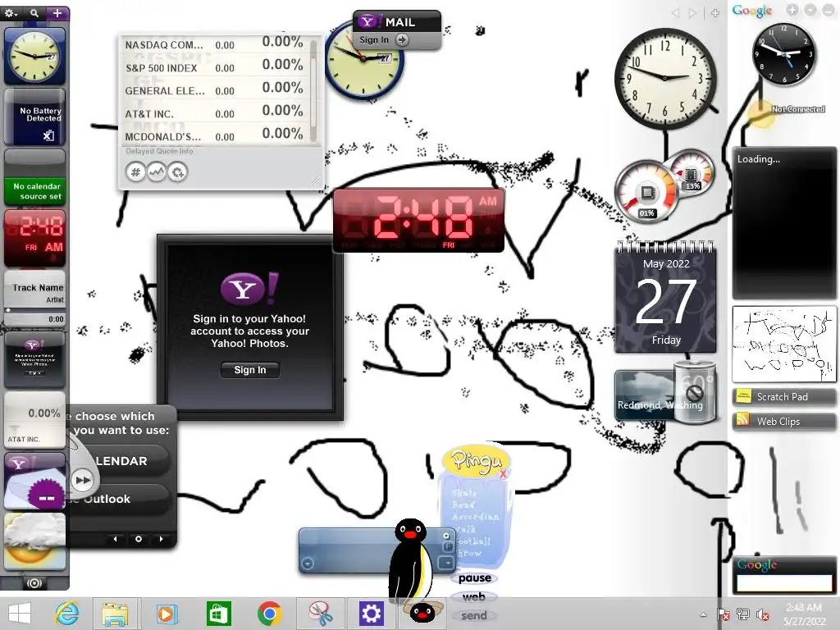Click the Delayed Quote Info link
The height and width of the screenshot is (630, 840).
click(x=159, y=152)
